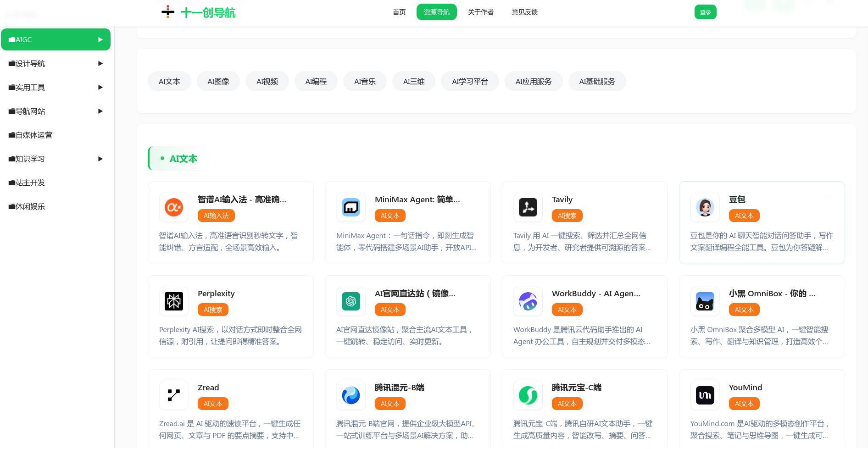Click the AI输入法 tag on 智谱 card
Viewport: 868px width, 449px height.
coord(216,216)
